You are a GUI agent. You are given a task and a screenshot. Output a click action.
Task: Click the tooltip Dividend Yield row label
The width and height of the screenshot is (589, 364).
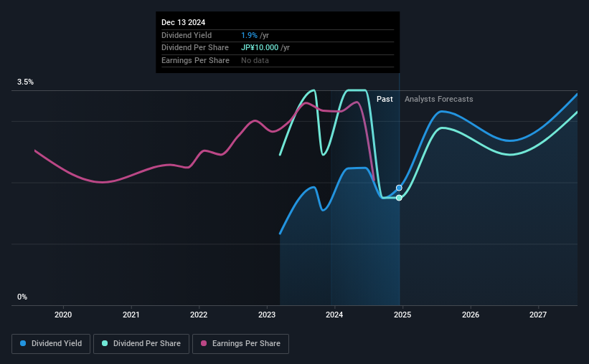[187, 35]
